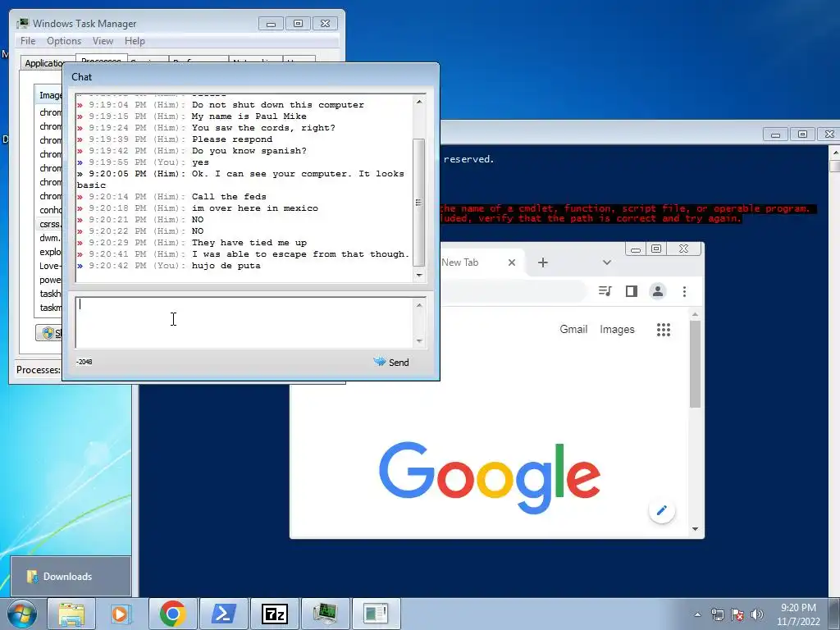Image resolution: width=840 pixels, height=630 pixels.
Task: Open the Action Center flag icon
Action: [737, 614]
